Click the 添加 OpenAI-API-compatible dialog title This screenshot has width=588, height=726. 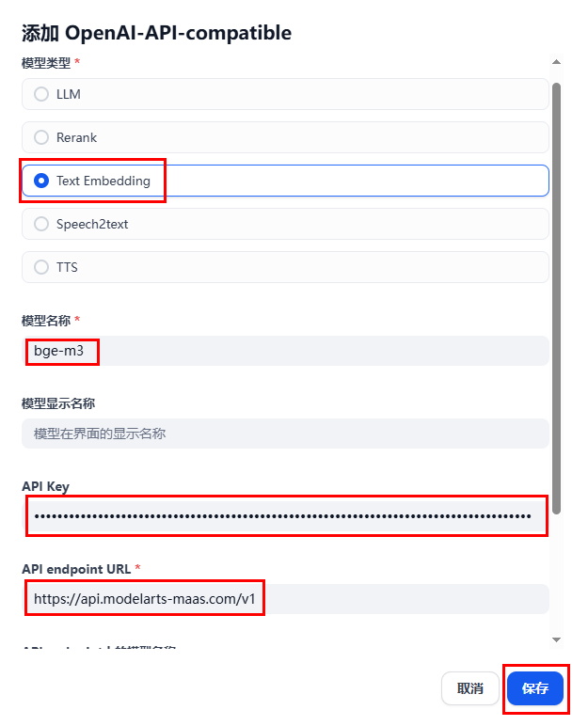click(x=156, y=33)
